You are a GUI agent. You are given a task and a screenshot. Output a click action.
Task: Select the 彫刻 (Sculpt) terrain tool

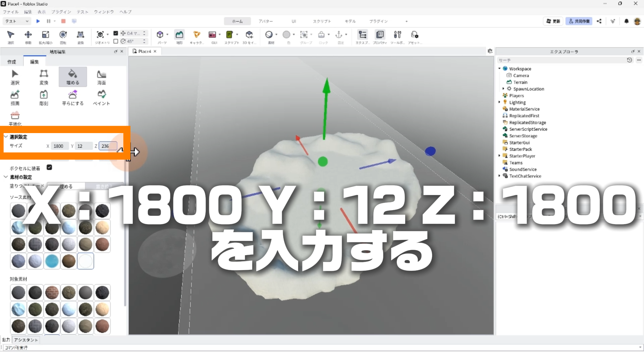(x=44, y=98)
